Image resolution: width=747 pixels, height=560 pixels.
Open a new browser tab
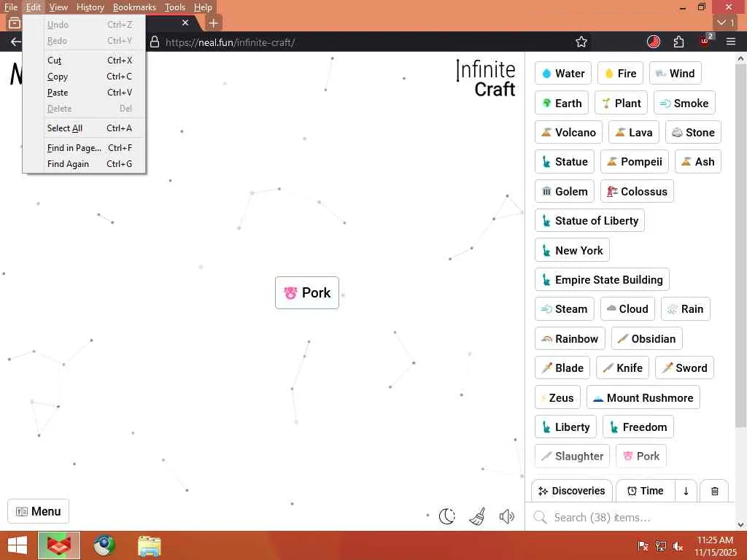click(x=214, y=23)
